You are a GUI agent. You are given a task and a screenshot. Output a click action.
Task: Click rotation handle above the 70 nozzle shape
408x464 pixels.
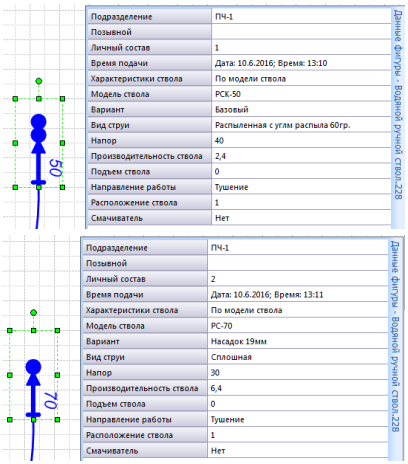(x=33, y=313)
